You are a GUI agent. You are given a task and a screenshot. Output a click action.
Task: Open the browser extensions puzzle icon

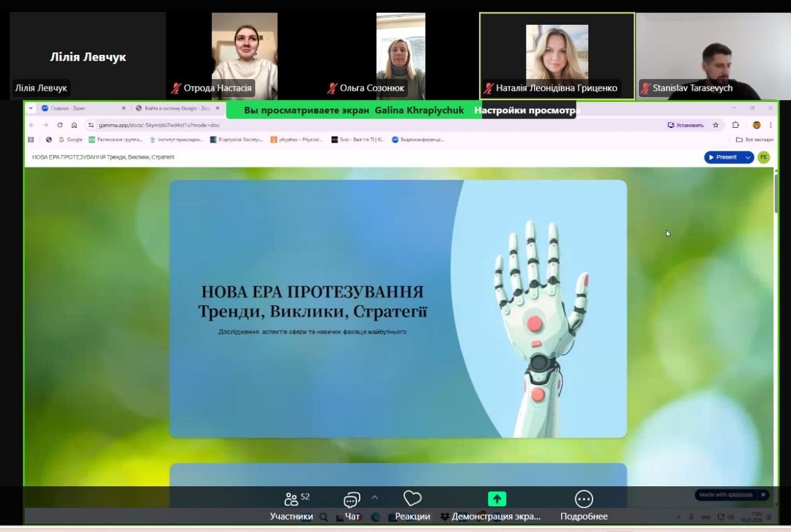[x=735, y=125]
